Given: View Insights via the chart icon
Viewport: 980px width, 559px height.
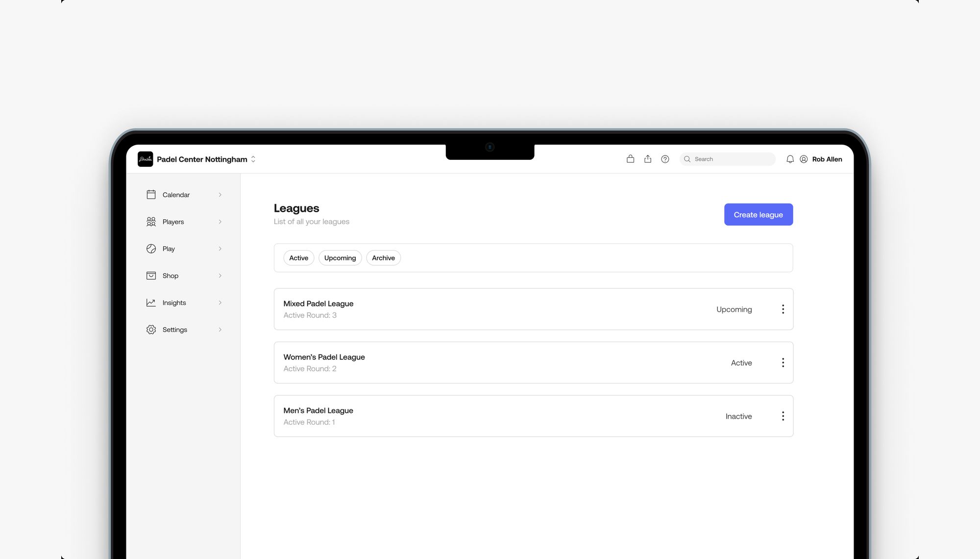Looking at the screenshot, I should click(151, 303).
